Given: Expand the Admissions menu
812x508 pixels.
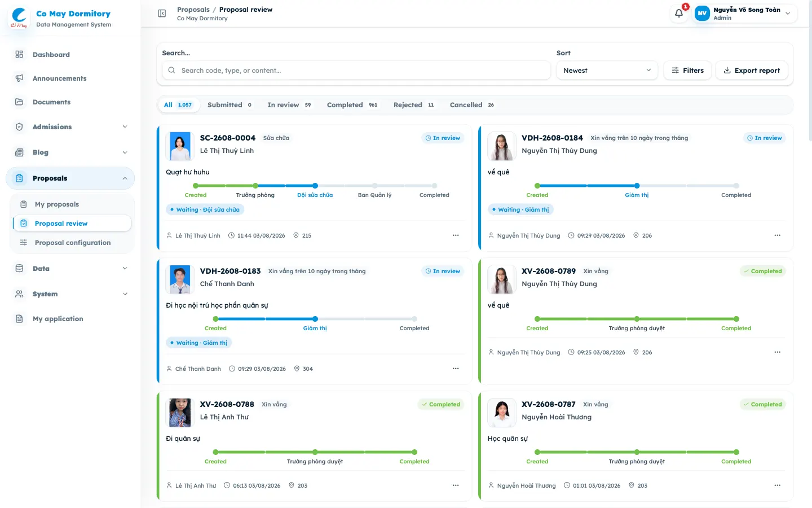Looking at the screenshot, I should pyautogui.click(x=70, y=127).
